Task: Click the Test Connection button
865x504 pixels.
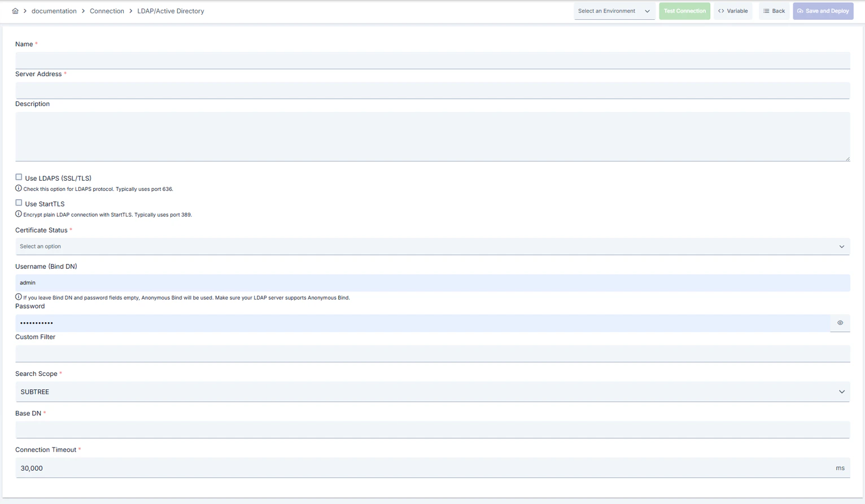Action: (684, 11)
